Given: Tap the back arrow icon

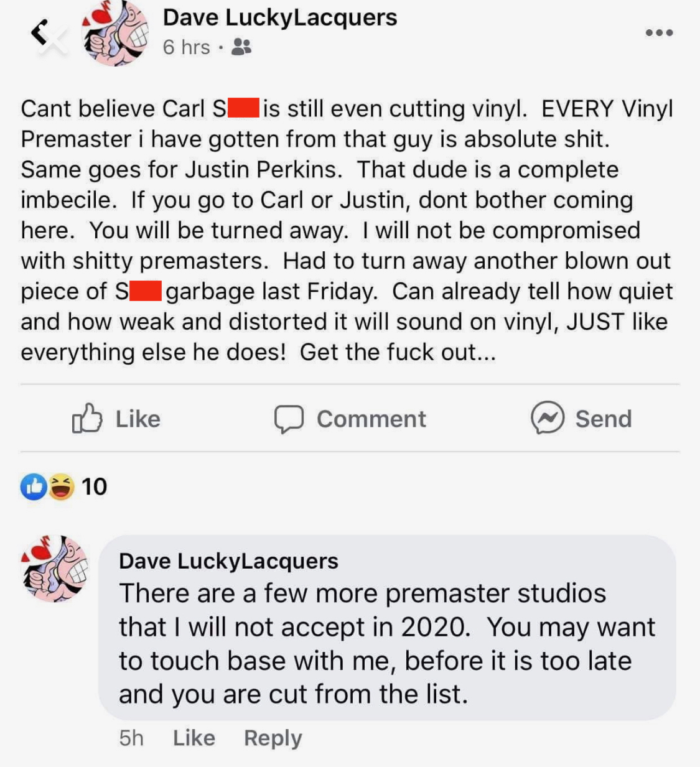Looking at the screenshot, I should (x=40, y=33).
